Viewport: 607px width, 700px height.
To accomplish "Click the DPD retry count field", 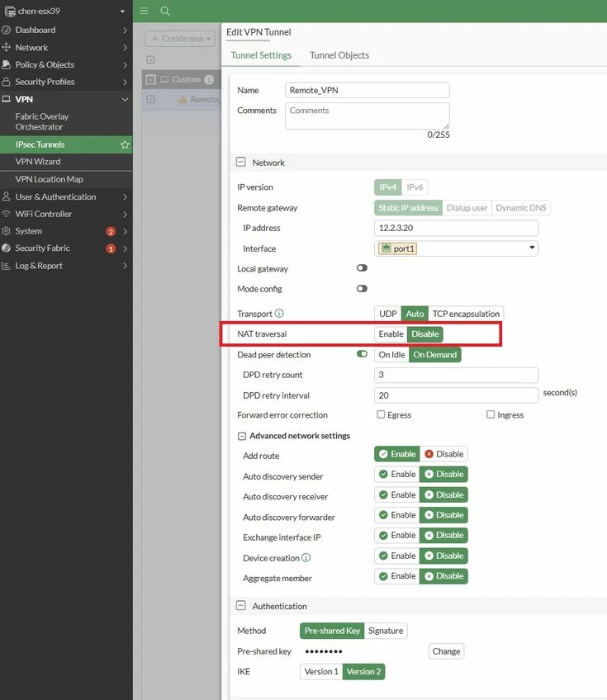I will click(456, 375).
